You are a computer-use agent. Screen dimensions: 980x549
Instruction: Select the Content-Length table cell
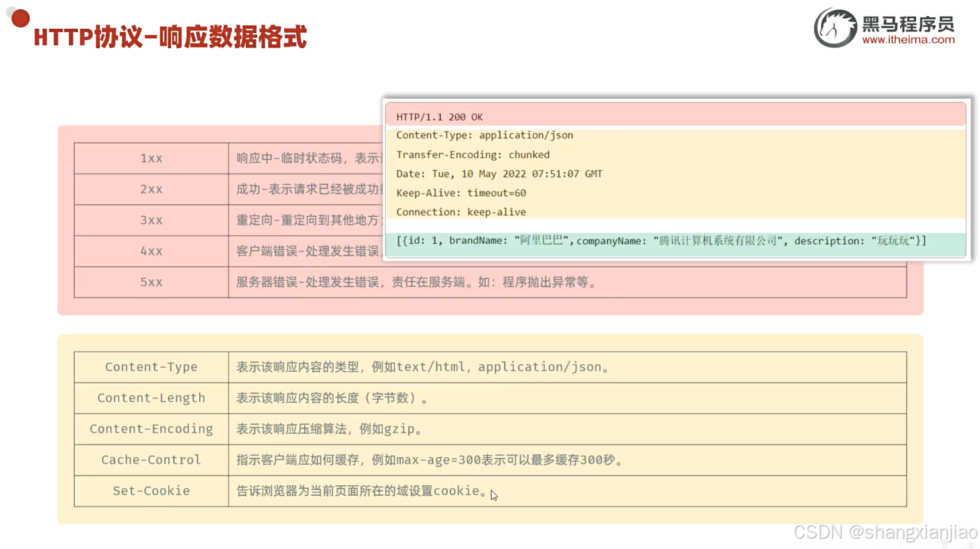coord(152,398)
